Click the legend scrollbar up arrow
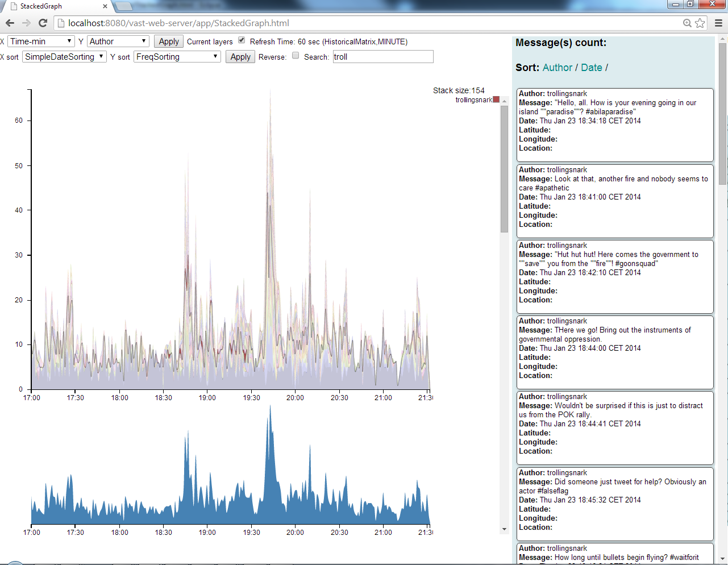The image size is (728, 565). [x=504, y=101]
